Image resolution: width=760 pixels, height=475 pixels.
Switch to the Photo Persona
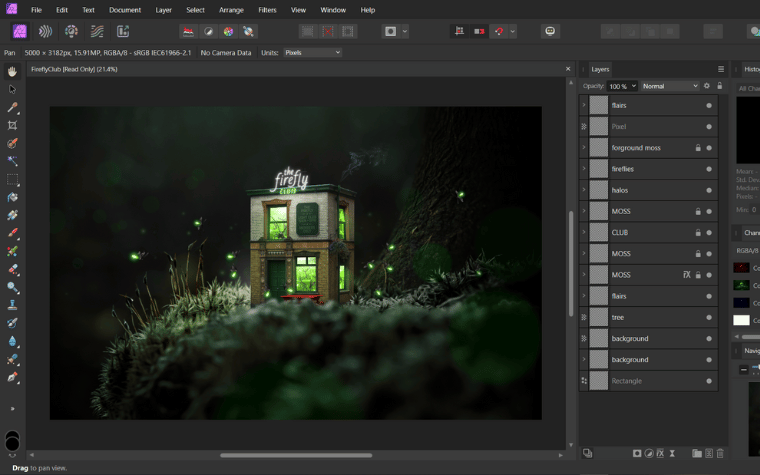[x=19, y=32]
